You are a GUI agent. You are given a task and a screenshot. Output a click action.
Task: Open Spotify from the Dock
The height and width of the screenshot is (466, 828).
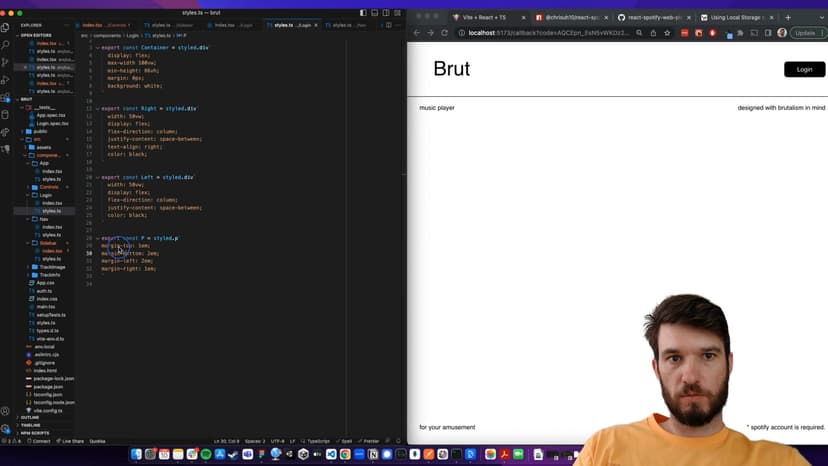[x=207, y=454]
